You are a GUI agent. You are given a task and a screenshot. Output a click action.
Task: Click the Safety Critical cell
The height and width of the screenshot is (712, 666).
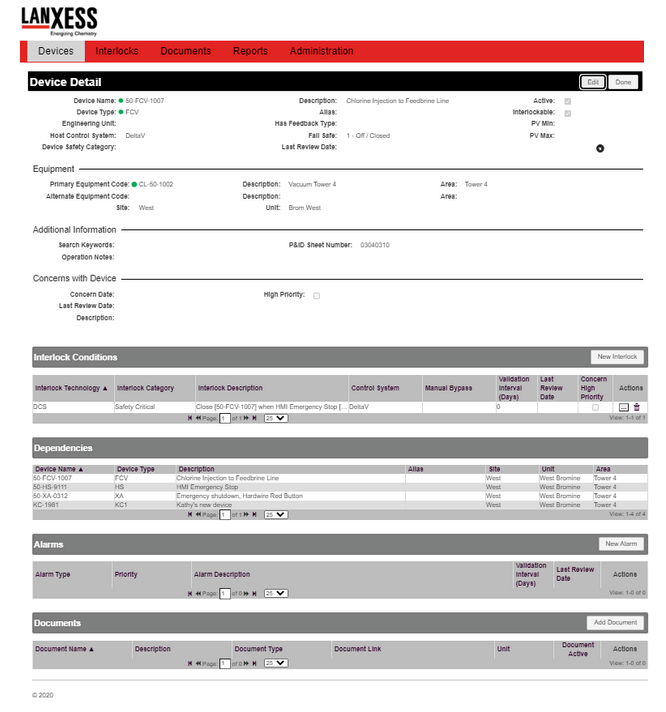[154, 407]
